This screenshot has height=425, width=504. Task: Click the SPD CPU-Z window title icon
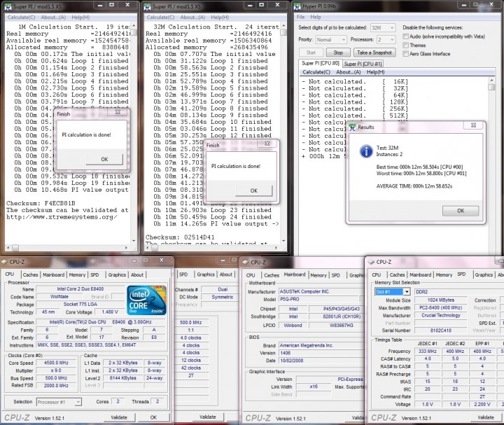[372, 262]
